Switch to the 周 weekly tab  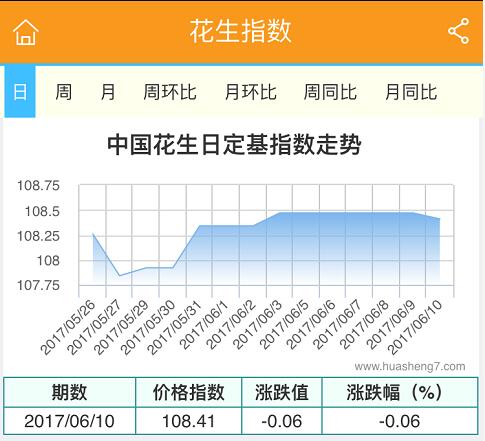[x=63, y=92]
